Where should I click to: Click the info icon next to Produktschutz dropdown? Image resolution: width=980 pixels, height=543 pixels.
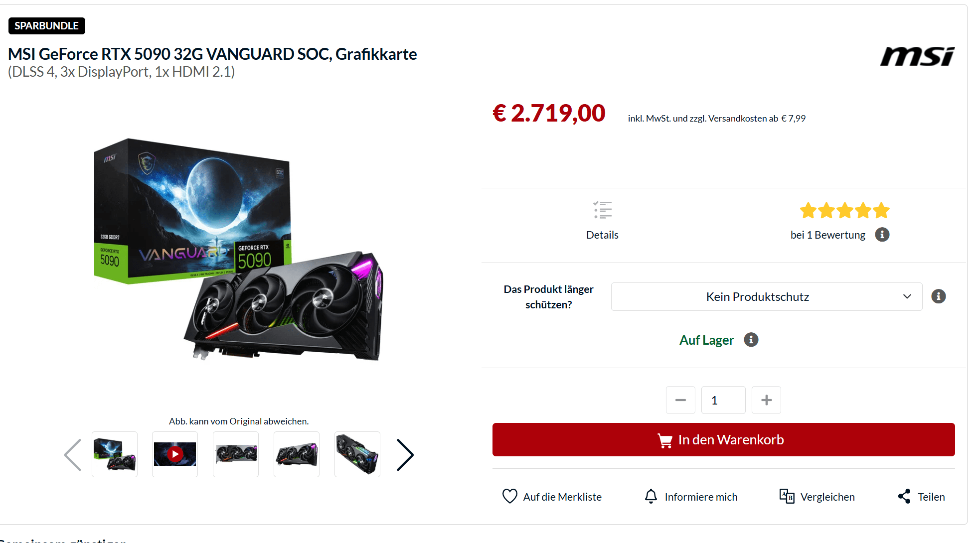tap(939, 296)
